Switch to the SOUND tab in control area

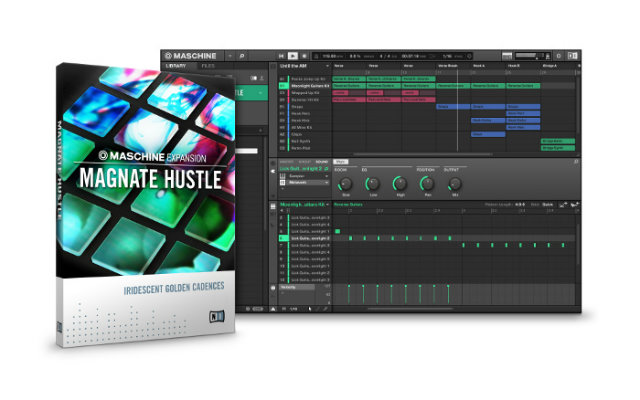point(322,162)
